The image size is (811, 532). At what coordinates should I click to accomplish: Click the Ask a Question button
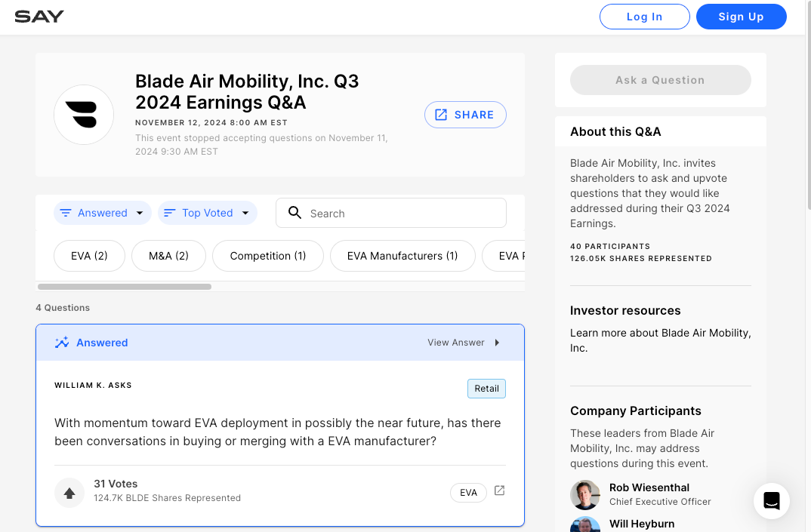(661, 80)
